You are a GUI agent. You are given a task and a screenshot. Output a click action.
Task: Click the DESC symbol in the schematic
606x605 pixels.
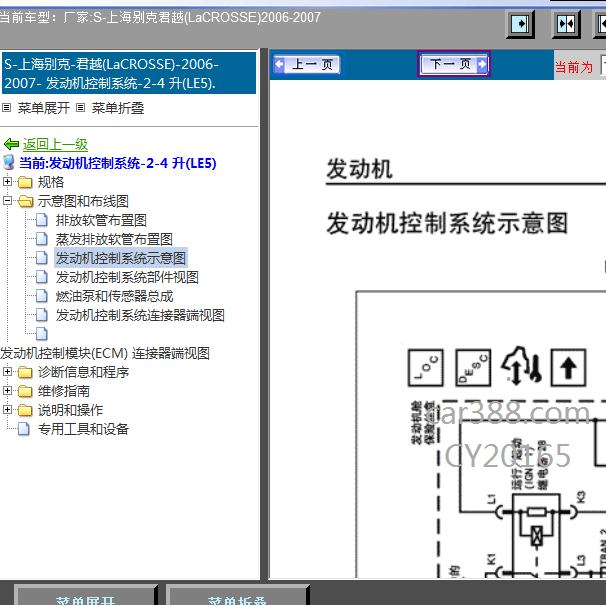pyautogui.click(x=473, y=367)
